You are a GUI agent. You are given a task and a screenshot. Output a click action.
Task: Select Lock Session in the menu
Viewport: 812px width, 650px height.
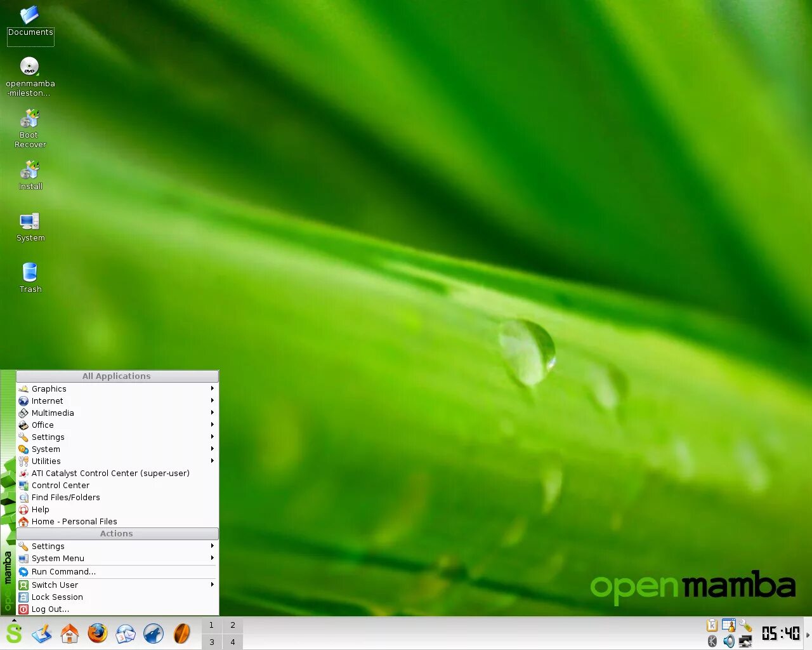[x=117, y=597]
